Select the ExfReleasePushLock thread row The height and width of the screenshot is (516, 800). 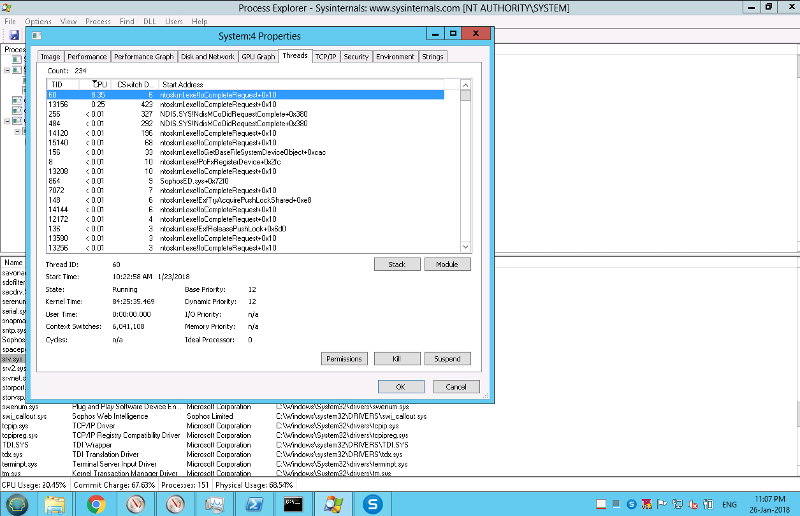245,229
